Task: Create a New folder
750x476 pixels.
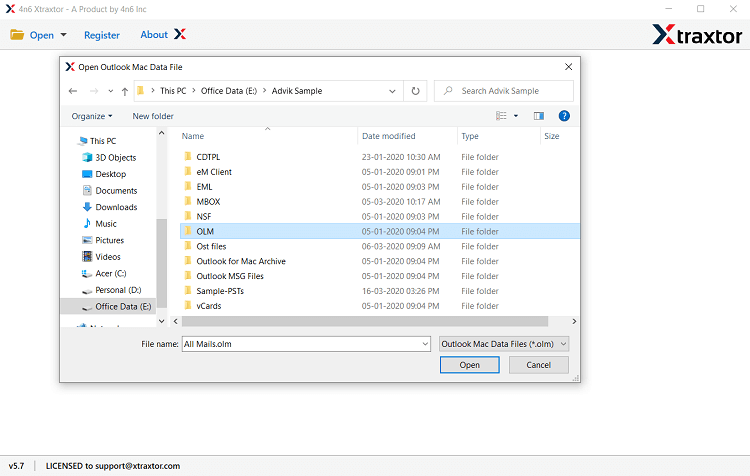Action: point(153,116)
